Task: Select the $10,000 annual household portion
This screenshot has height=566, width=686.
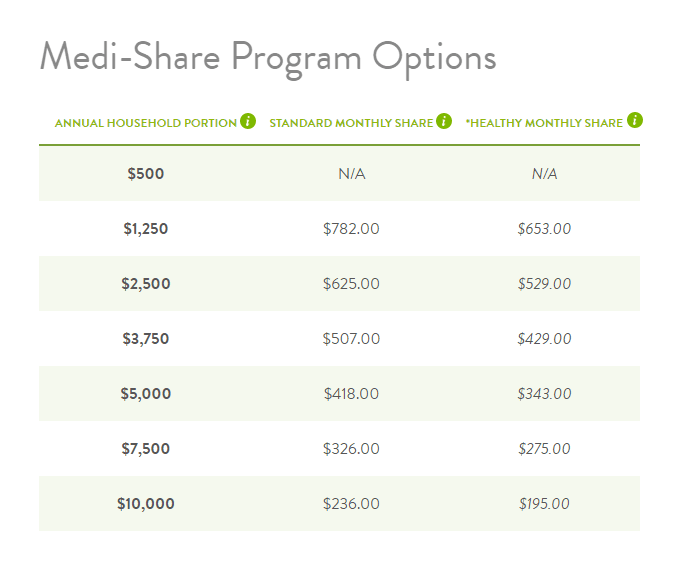Action: (x=146, y=504)
